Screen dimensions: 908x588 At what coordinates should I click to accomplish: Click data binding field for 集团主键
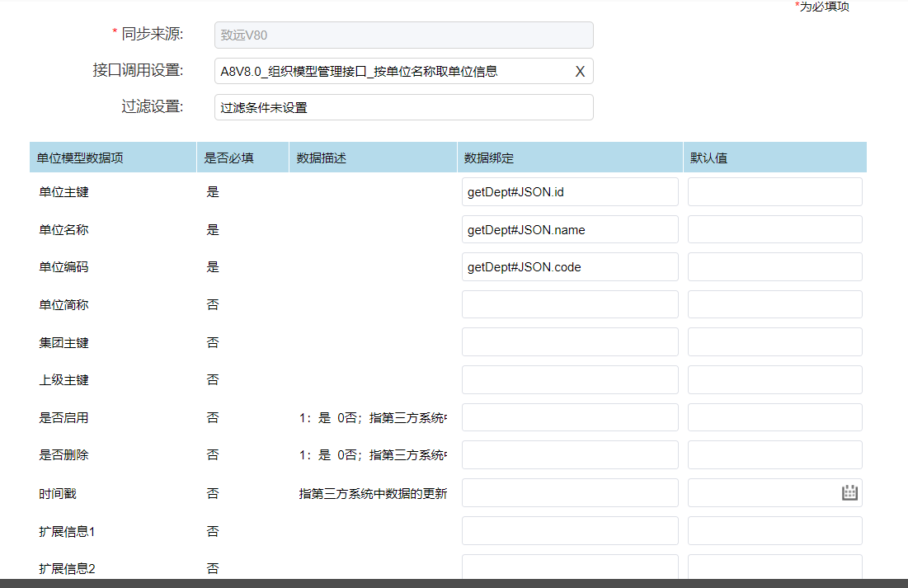point(569,342)
